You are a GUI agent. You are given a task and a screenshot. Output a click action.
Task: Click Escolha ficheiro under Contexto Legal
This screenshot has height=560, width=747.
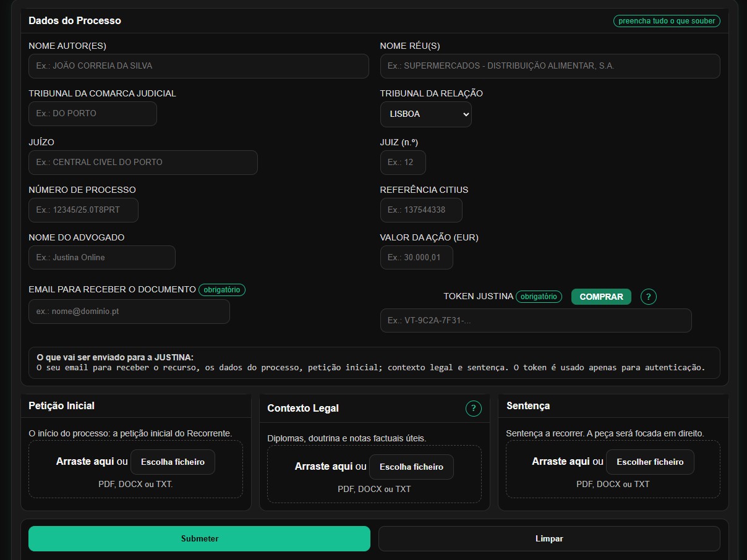point(411,467)
